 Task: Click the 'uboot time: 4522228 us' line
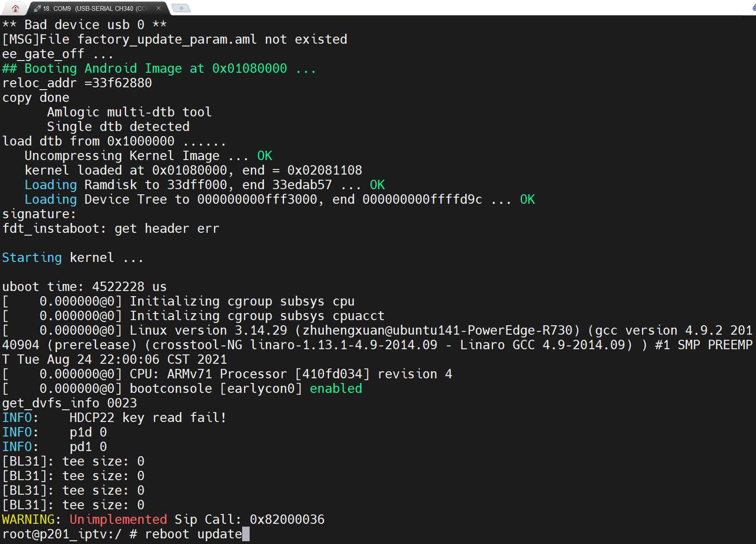pos(84,287)
